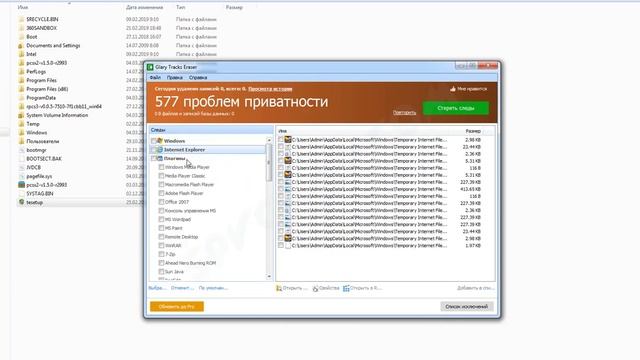The image size is (640, 360).
Task: Click the tesetup installer icon in Explorer
Action: click(21, 202)
